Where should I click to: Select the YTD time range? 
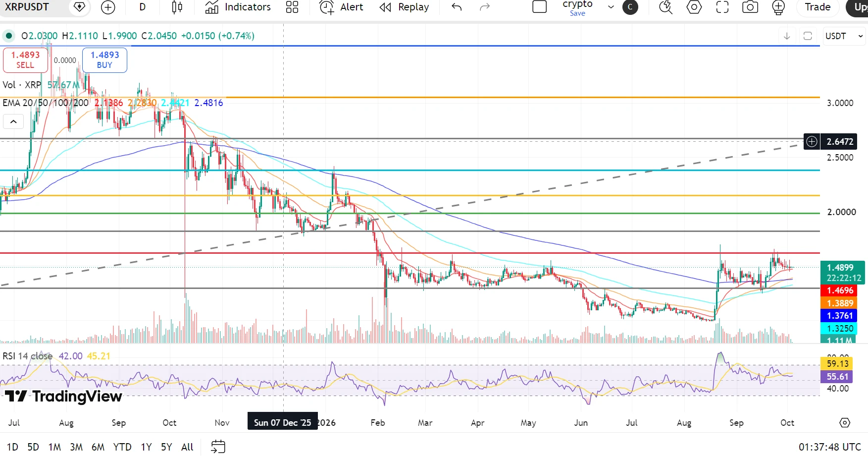pyautogui.click(x=122, y=447)
